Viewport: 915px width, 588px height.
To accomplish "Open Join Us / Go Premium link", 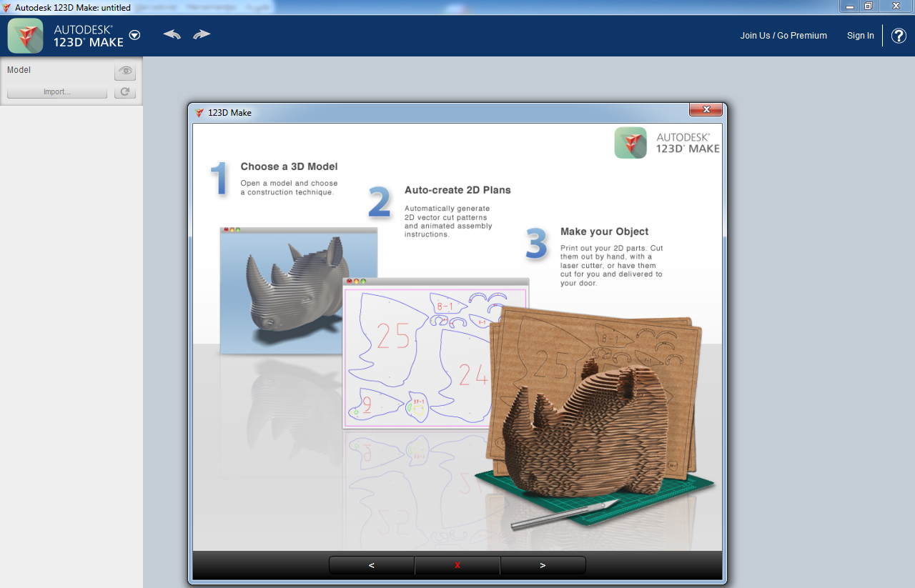I will pos(783,36).
